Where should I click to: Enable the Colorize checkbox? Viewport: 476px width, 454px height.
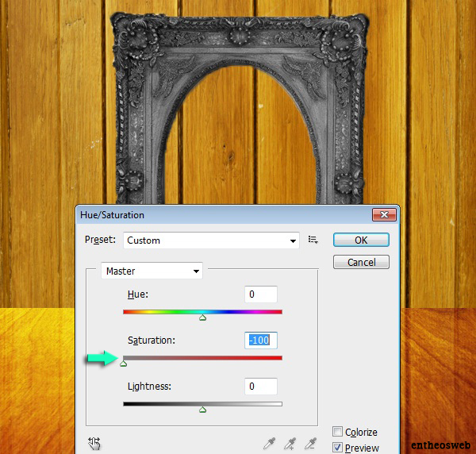337,432
